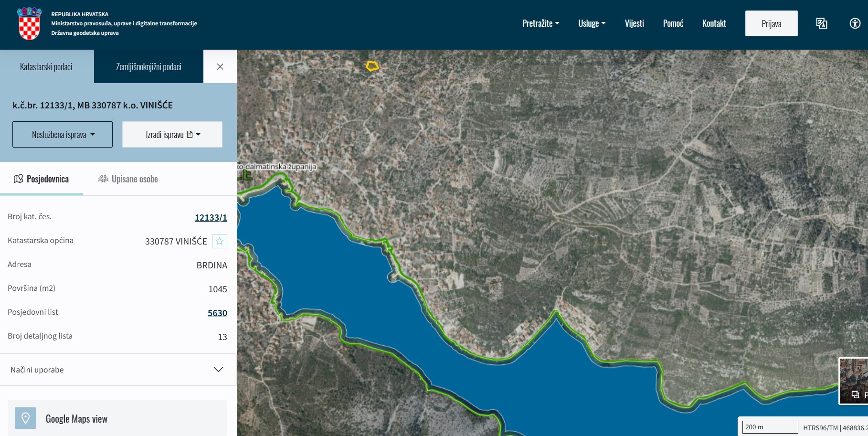Click the Prijava login button

pyautogui.click(x=771, y=23)
